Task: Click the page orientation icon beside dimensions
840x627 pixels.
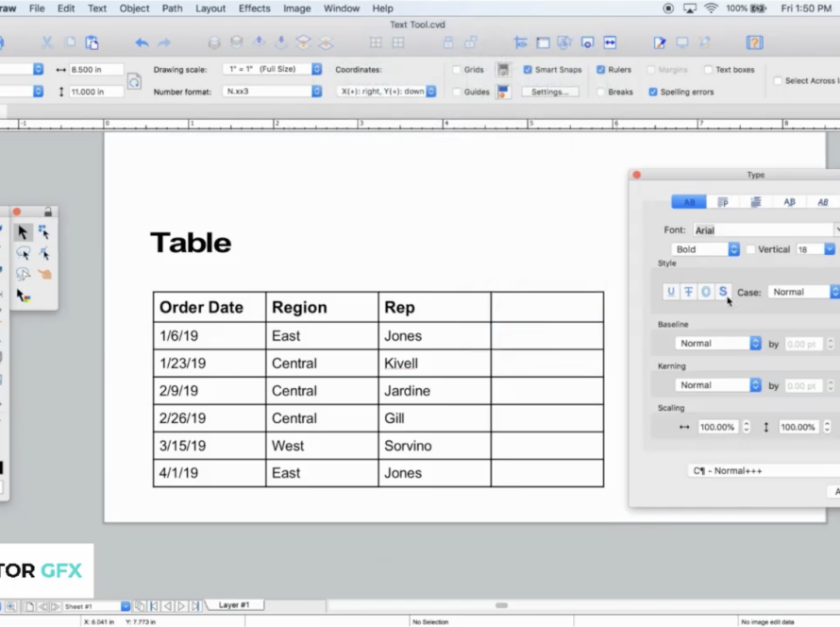Action: 134,81
